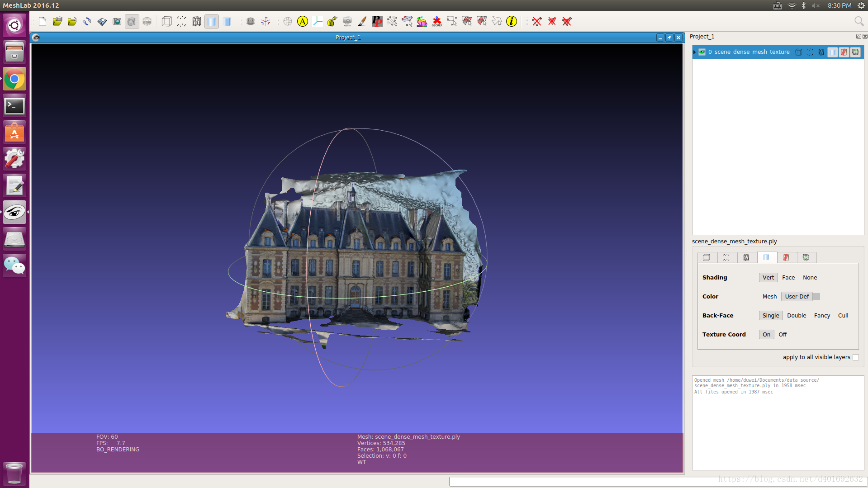Viewport: 868px width, 488px height.
Task: Export mesh floppy disk icon
Action: pyautogui.click(x=102, y=21)
